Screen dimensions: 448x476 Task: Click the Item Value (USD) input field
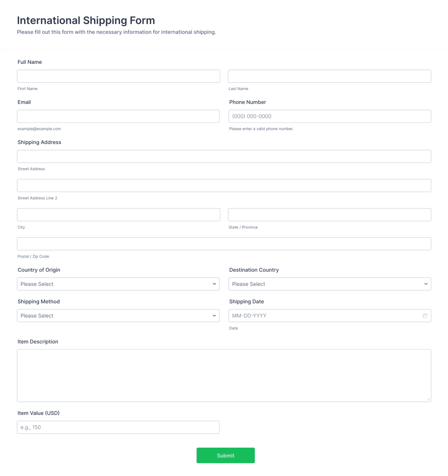118,427
